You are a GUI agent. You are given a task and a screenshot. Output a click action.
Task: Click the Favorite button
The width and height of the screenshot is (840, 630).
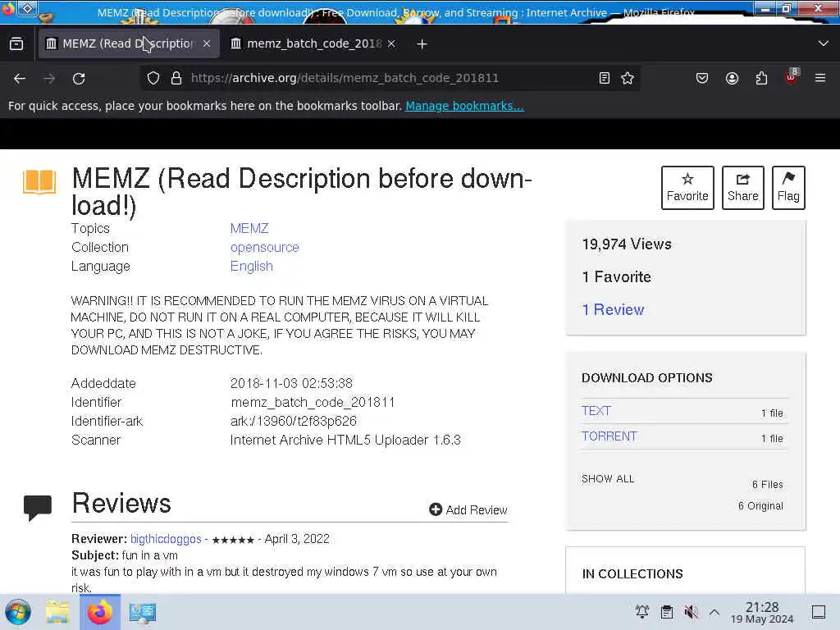click(687, 188)
